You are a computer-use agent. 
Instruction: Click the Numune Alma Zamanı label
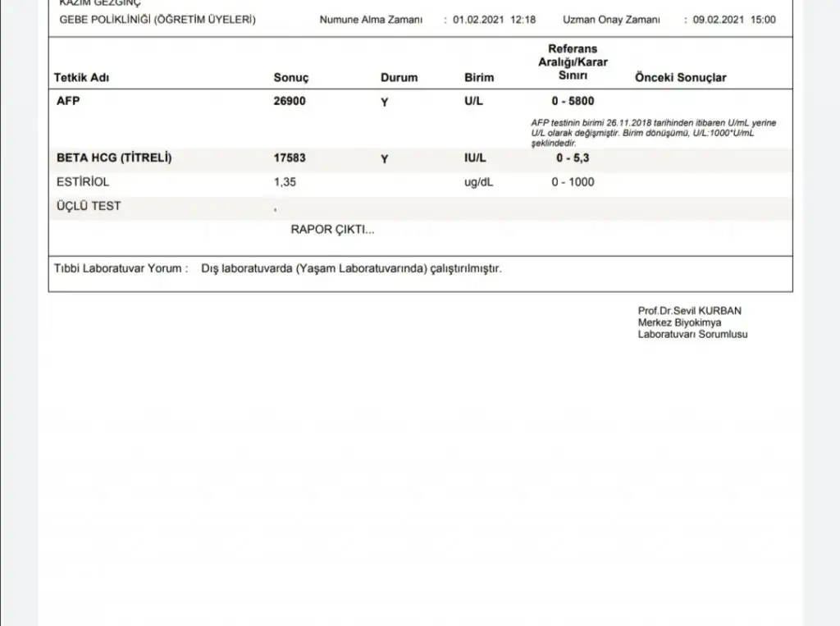[371, 20]
